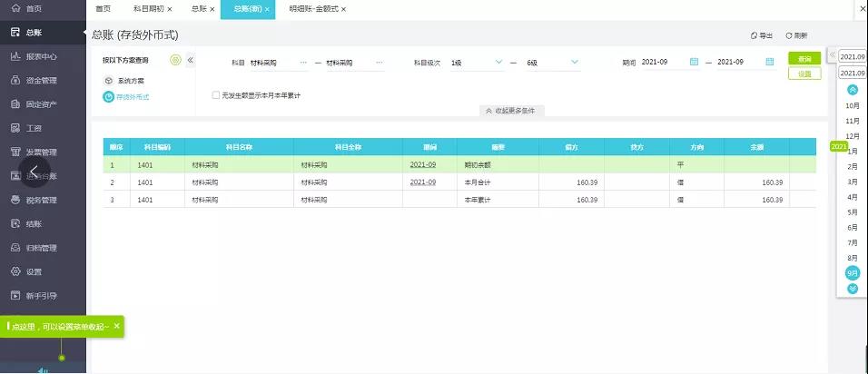Click the 设置 button below 查询
Image resolution: width=868 pixels, height=374 pixels.
[x=804, y=74]
